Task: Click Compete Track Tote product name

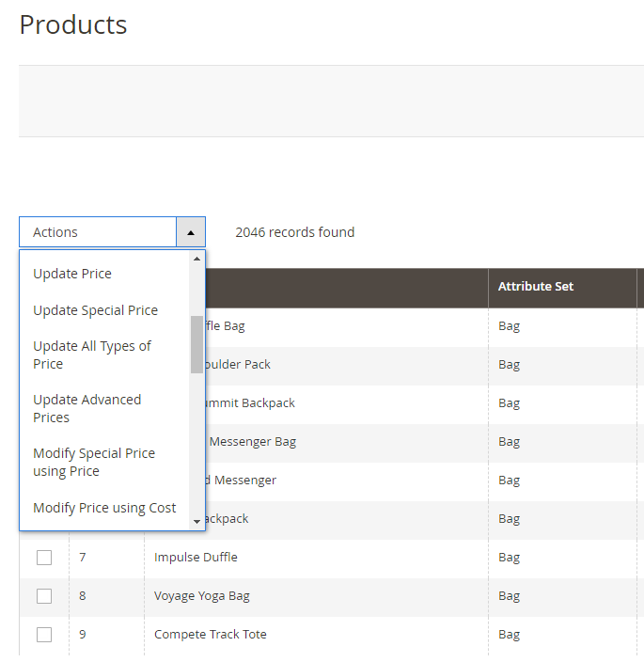Action: coord(210,635)
